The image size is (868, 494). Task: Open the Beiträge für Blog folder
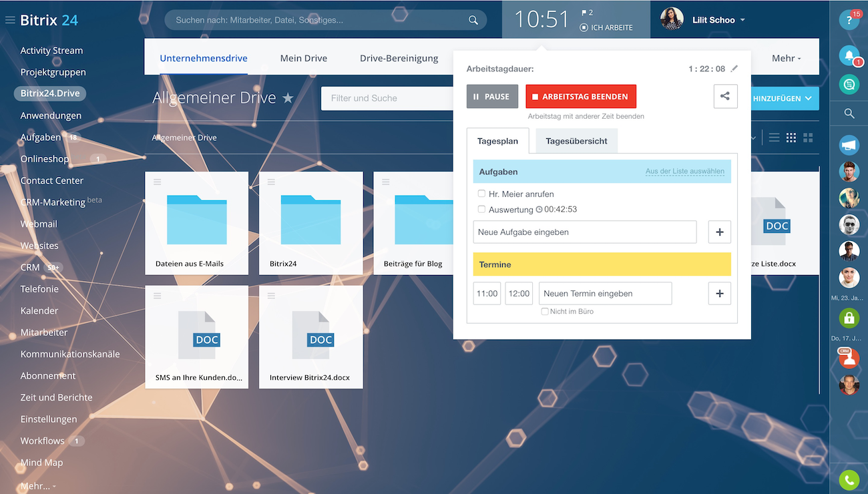pyautogui.click(x=413, y=223)
